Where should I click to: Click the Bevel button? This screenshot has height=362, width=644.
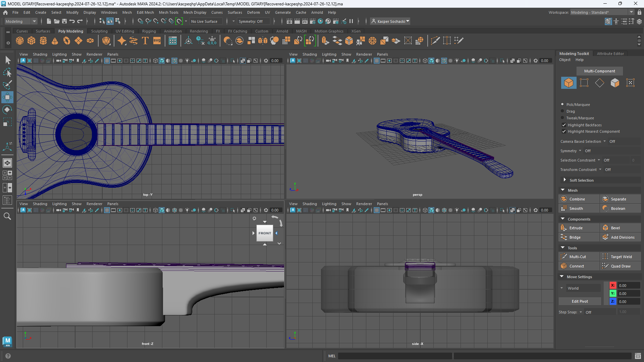click(621, 228)
